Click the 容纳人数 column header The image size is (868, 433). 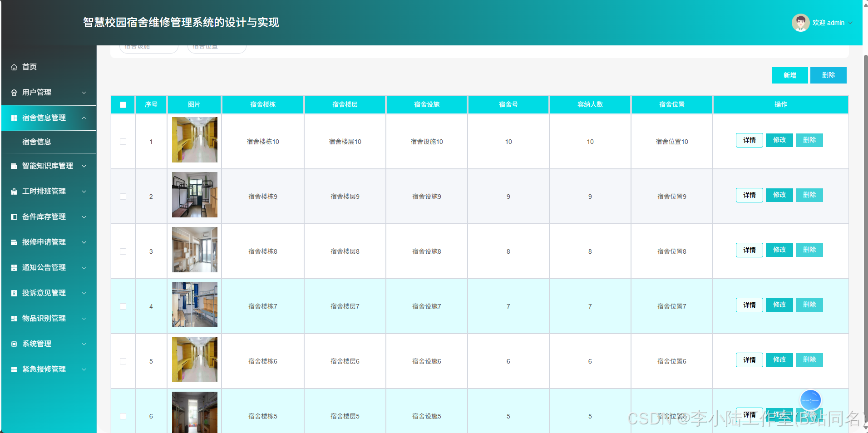(x=590, y=105)
